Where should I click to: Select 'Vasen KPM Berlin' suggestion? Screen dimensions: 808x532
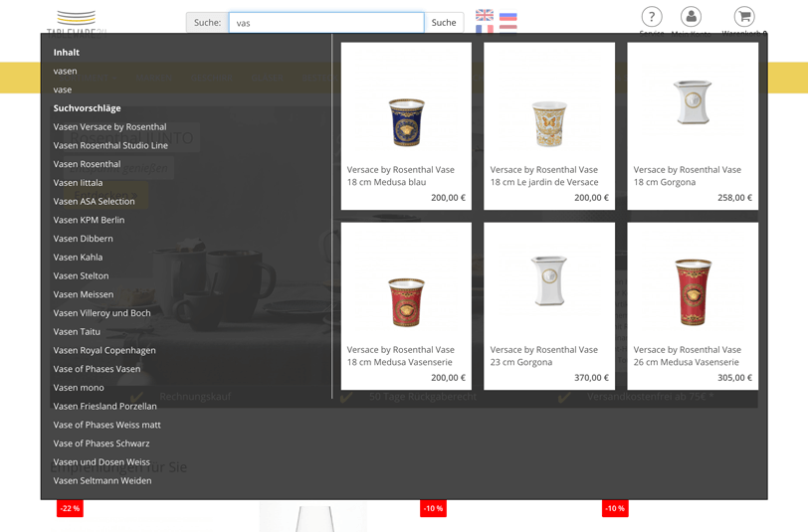(89, 220)
